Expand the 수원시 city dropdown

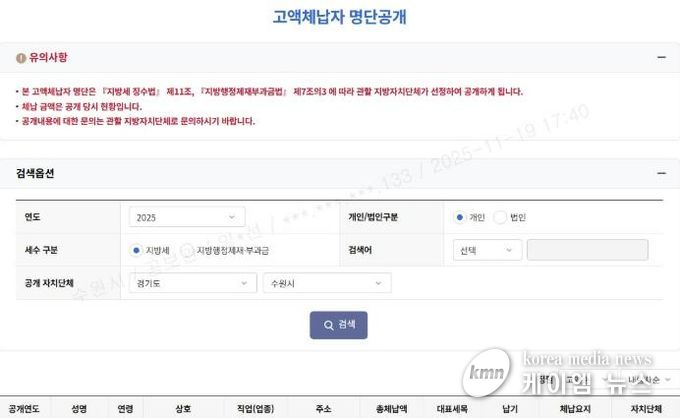tap(326, 283)
